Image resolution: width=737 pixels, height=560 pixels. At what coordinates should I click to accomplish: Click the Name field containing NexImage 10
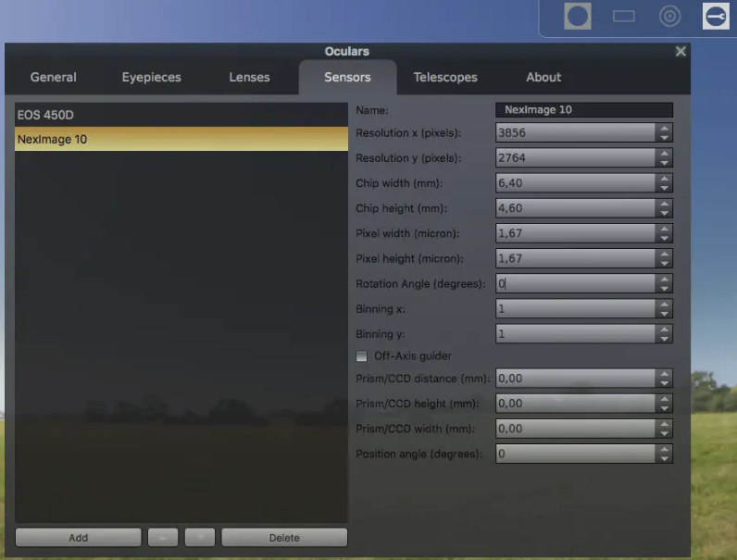tap(583, 109)
